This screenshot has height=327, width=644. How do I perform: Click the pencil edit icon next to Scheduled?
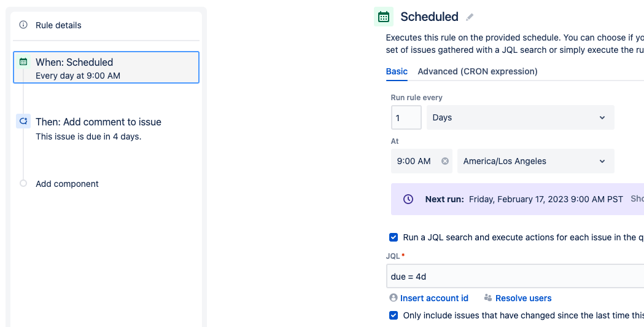(x=470, y=17)
